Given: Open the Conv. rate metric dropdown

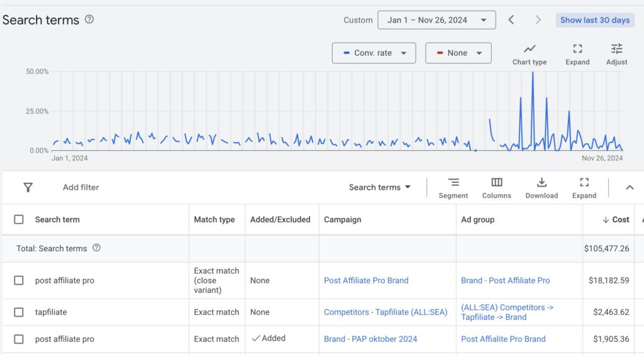Looking at the screenshot, I should pos(374,53).
